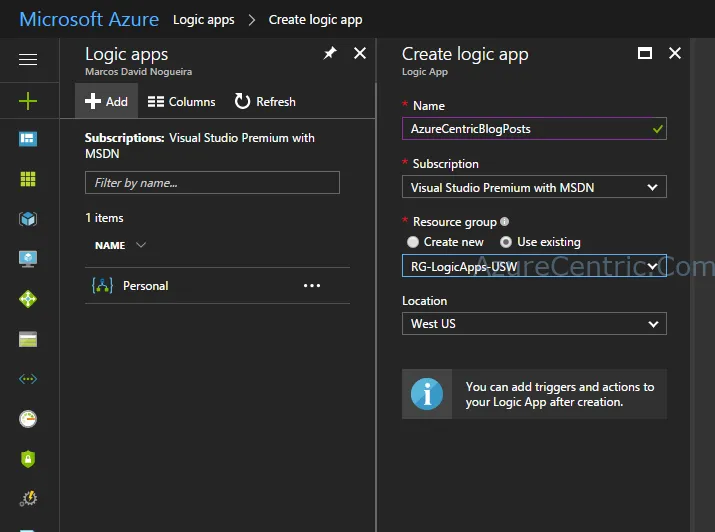Go to Logic apps breadcrumb

[204, 20]
